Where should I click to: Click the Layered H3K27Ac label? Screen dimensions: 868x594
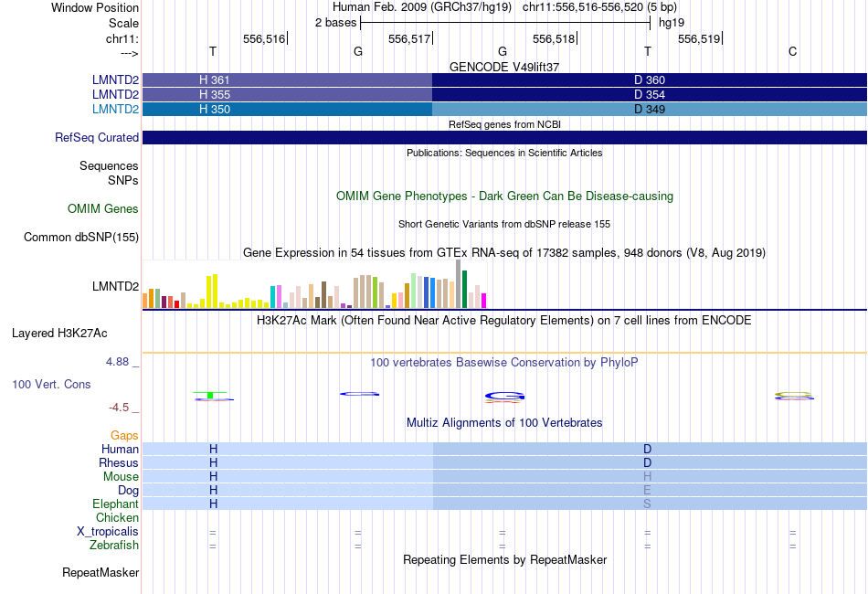[x=59, y=334]
